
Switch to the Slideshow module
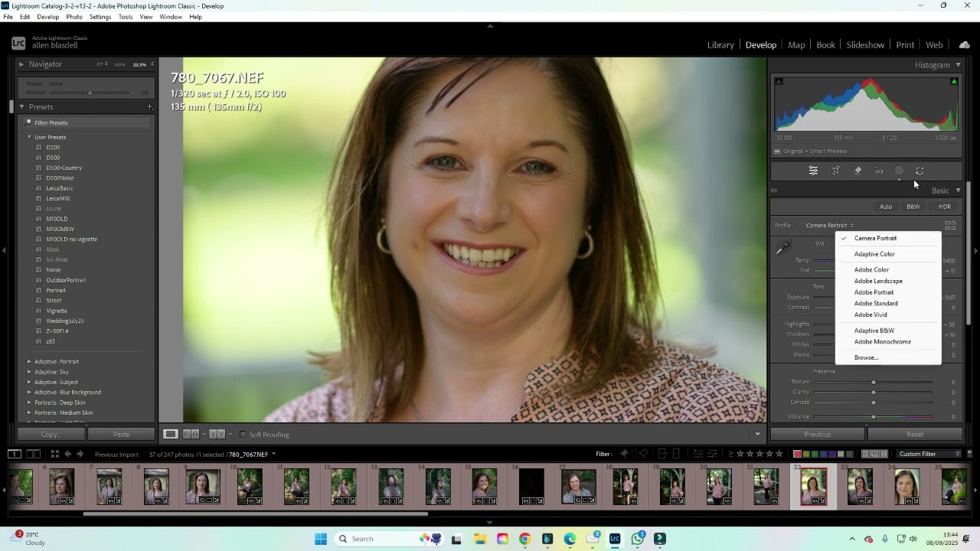865,45
